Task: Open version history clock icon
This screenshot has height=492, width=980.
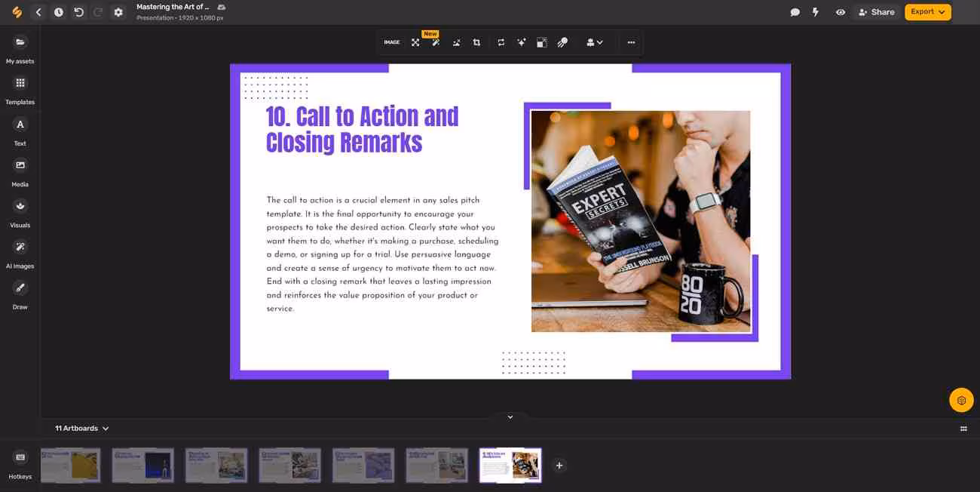Action: pyautogui.click(x=58, y=12)
